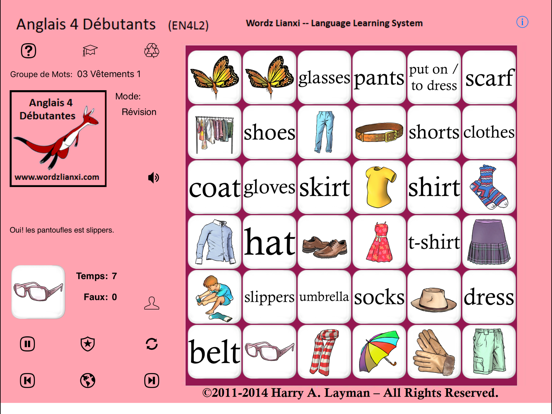This screenshot has height=414, width=552.
Task: Tap the brown belt picture tile
Action: (x=379, y=132)
